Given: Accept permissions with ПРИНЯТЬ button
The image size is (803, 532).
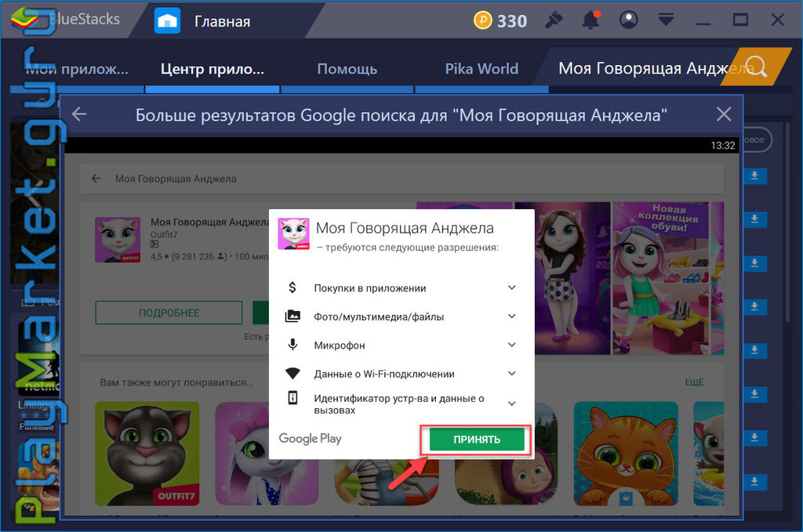Looking at the screenshot, I should 477,440.
